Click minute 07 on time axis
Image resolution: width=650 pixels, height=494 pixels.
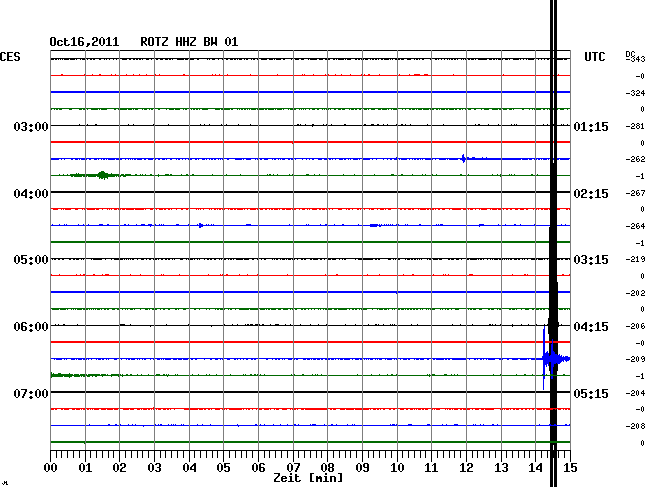point(293,467)
